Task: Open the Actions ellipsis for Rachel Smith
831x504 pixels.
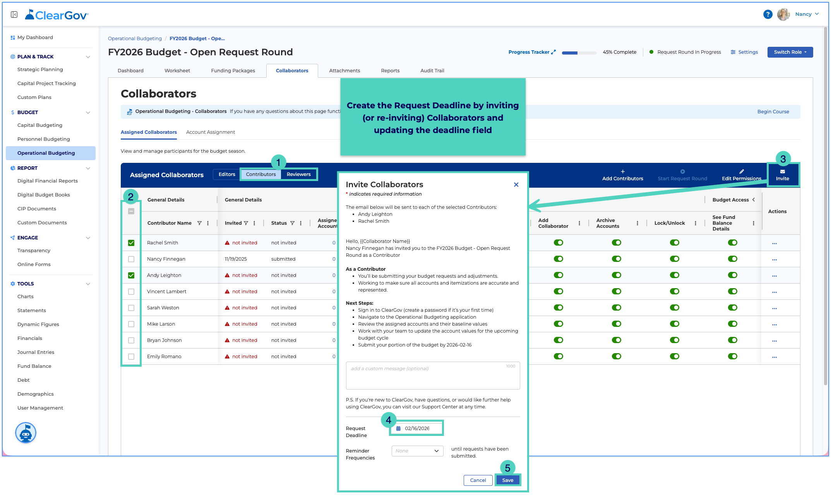Action: (x=774, y=243)
